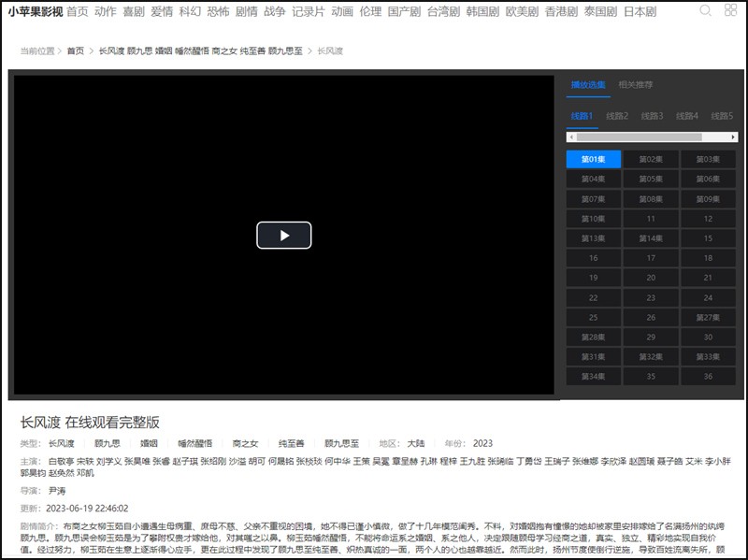Click the search magnifier icon
This screenshot has height=560, width=748.
click(706, 11)
